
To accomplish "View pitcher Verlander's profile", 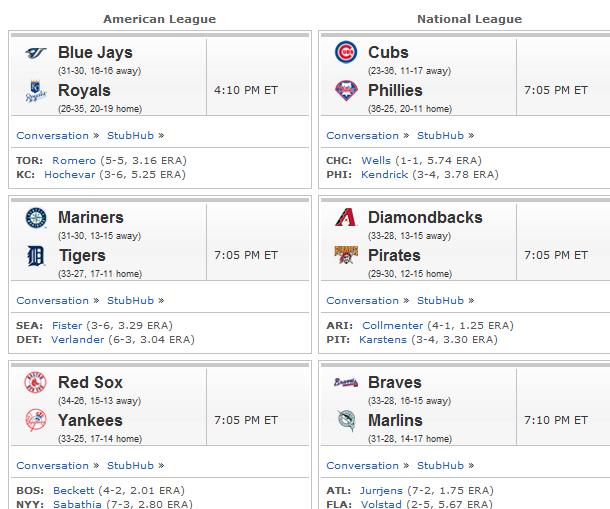I will click(x=78, y=339).
